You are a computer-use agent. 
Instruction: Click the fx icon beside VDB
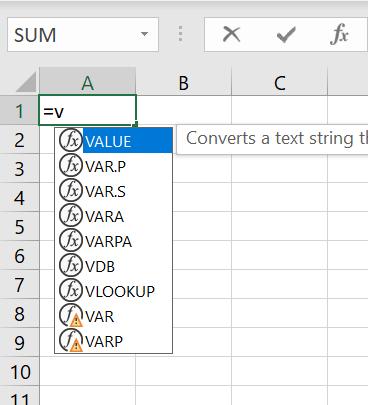click(71, 265)
